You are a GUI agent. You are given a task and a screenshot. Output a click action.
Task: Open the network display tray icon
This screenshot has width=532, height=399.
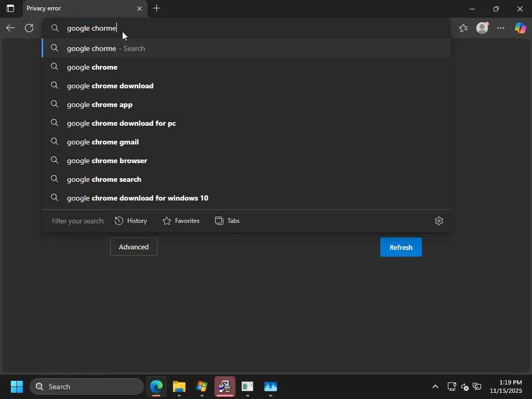pyautogui.click(x=451, y=387)
